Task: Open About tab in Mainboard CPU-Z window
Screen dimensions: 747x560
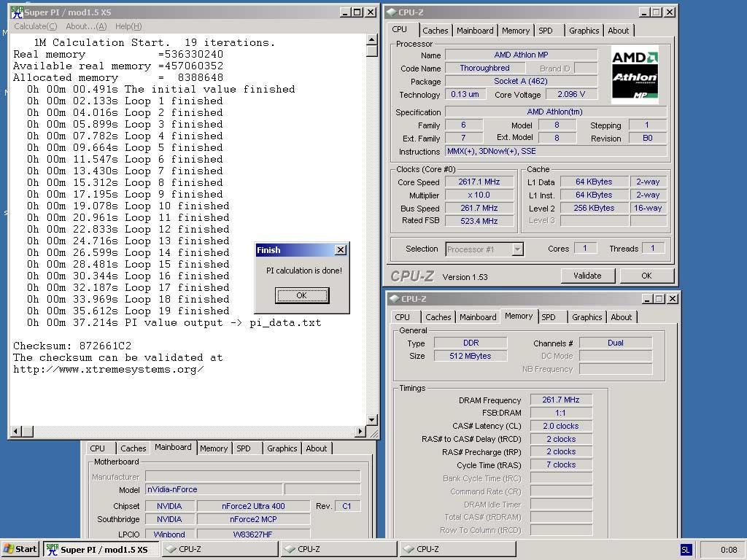Action: click(x=317, y=448)
